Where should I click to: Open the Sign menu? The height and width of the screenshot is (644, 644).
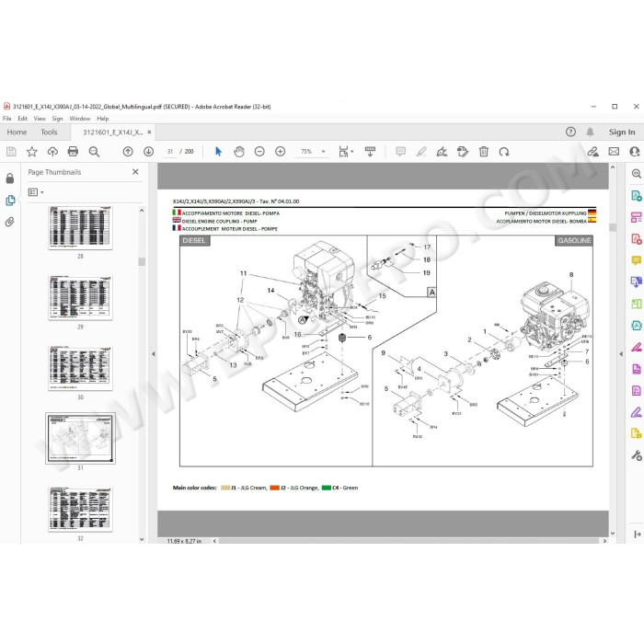[x=57, y=119]
